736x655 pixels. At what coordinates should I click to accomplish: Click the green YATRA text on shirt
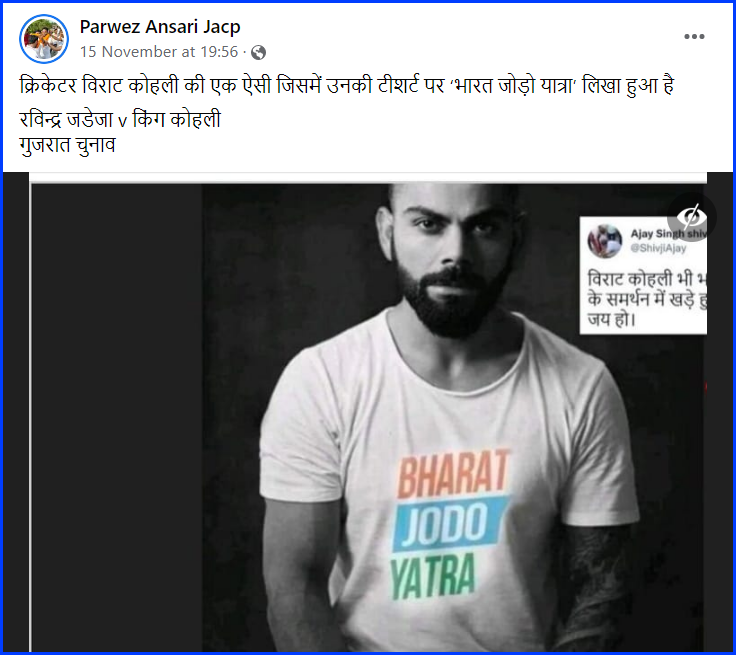[x=433, y=577]
